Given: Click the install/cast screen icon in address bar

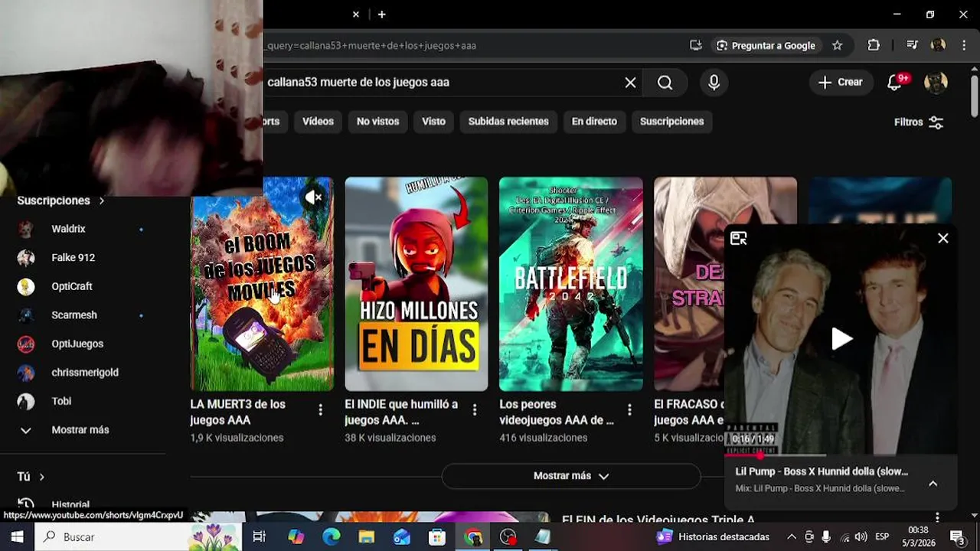Looking at the screenshot, I should click(695, 45).
